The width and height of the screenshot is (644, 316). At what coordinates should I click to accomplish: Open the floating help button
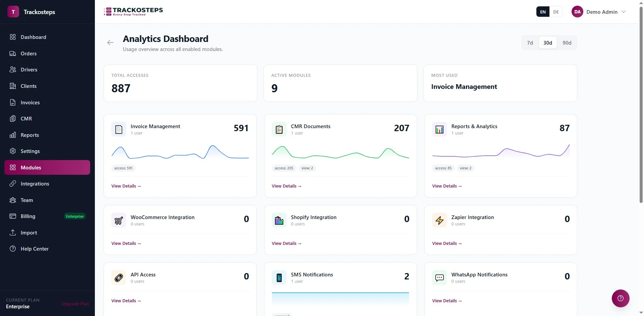coord(621,298)
